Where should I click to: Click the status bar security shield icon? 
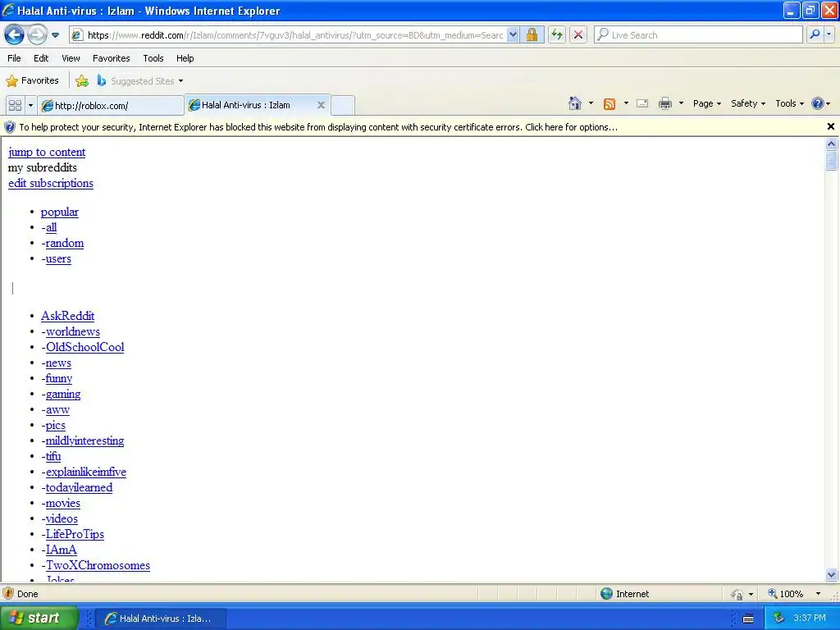click(x=8, y=593)
